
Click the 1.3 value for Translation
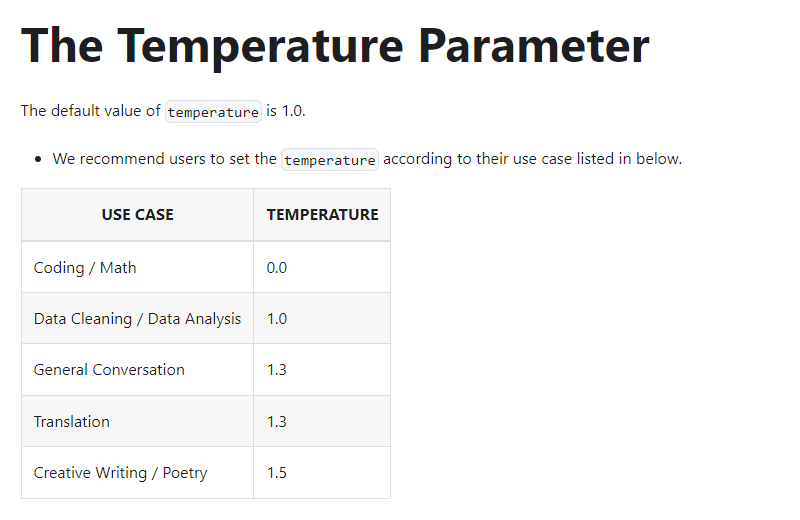pyautogui.click(x=277, y=422)
